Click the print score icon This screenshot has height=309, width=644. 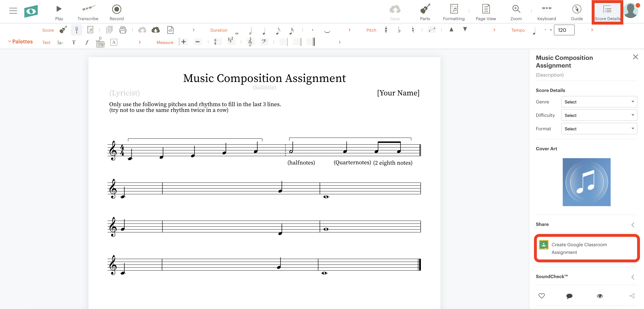click(123, 30)
